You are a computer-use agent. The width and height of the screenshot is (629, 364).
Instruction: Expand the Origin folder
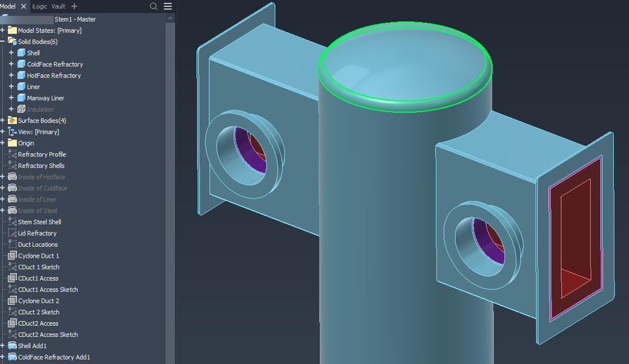tap(3, 143)
